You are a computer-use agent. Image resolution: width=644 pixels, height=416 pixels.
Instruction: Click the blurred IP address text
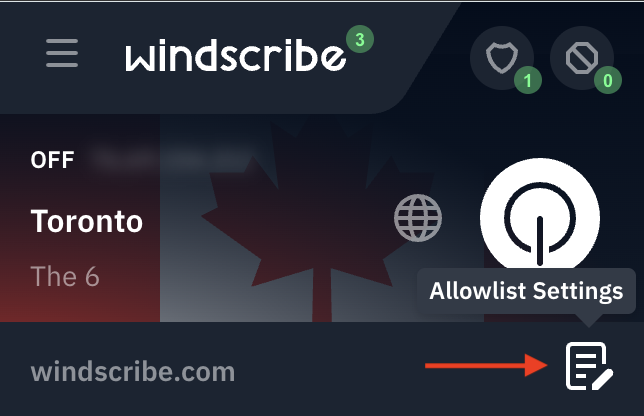point(172,158)
